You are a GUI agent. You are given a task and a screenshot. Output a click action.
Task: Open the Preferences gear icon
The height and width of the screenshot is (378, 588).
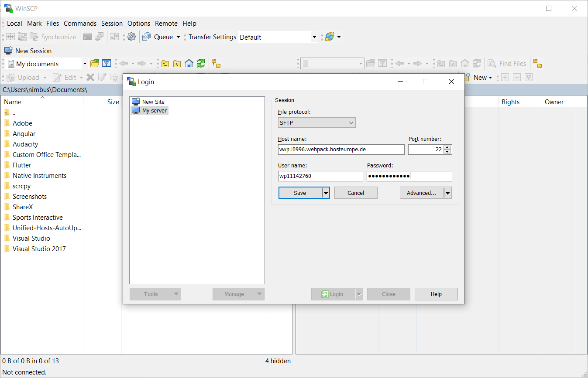click(x=131, y=37)
